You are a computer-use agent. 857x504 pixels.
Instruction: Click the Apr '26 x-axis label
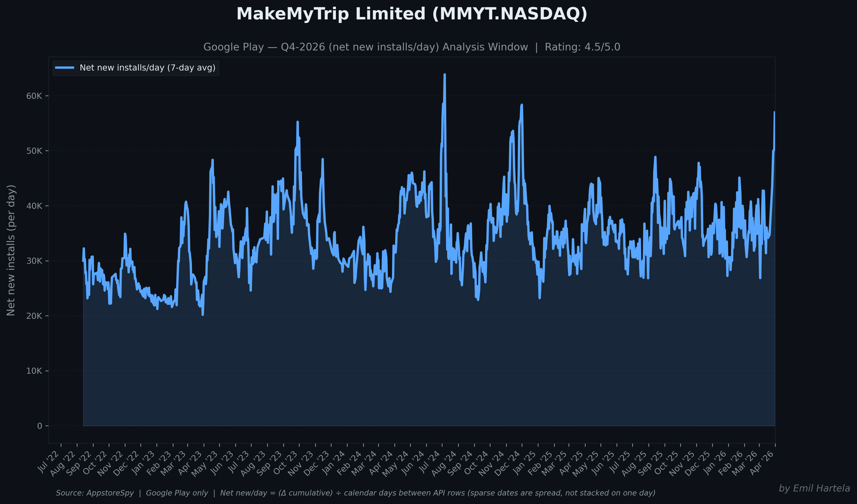tap(762, 463)
